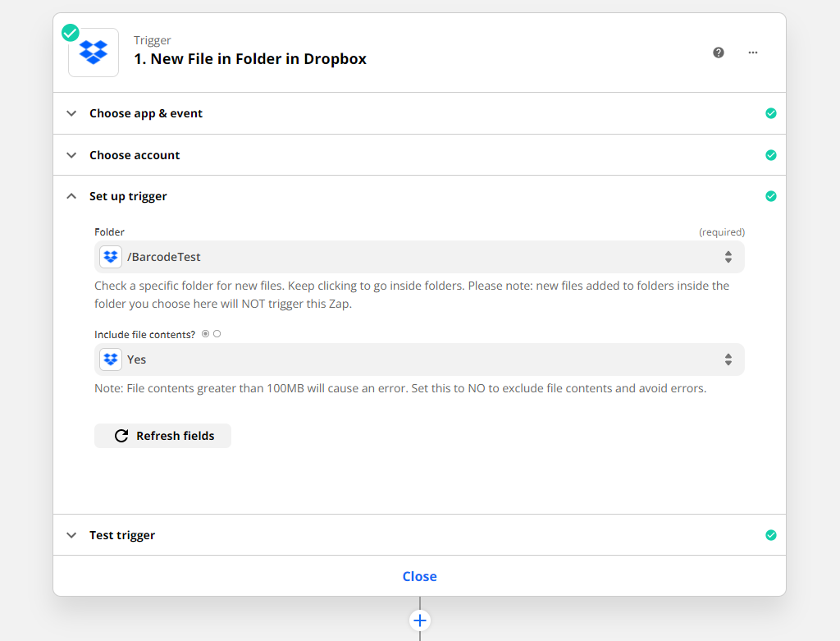Viewport: 840px width, 641px height.
Task: Select the filled radio button by Include file contents
Action: (205, 334)
